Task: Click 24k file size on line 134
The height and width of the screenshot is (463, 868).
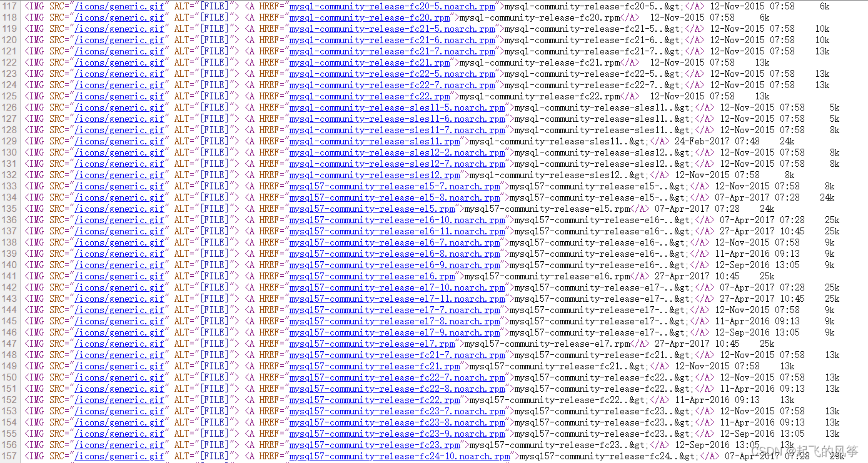Action: 827,197
